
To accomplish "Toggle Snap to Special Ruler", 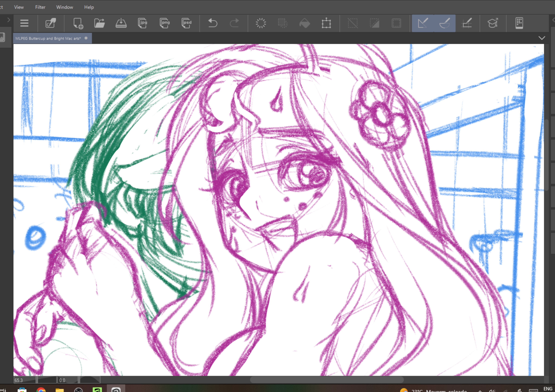I will [x=444, y=23].
